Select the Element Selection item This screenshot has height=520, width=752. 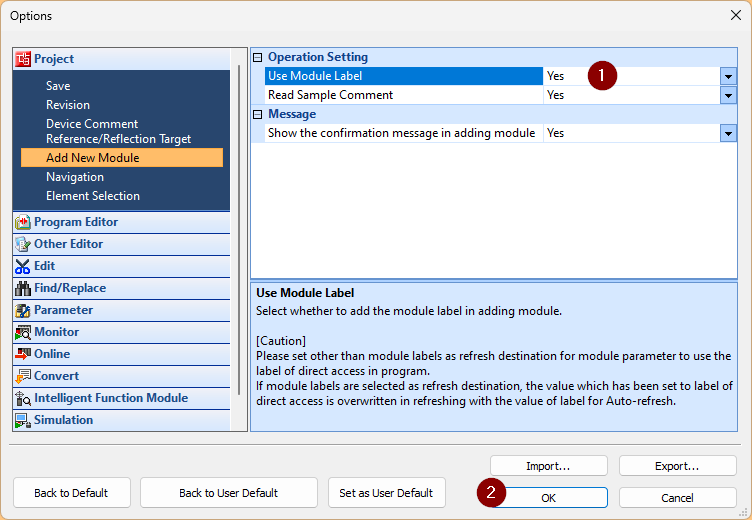(x=93, y=196)
